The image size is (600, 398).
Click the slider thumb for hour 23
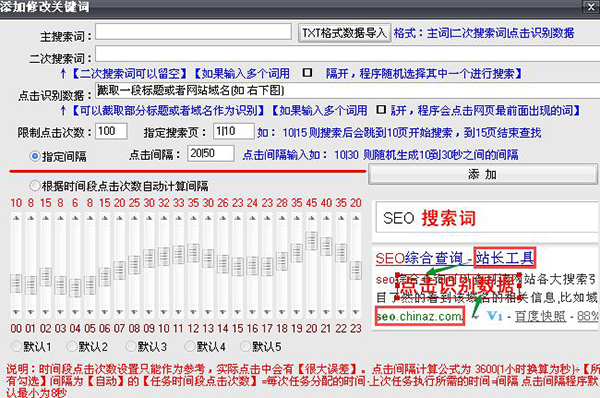[x=356, y=270]
